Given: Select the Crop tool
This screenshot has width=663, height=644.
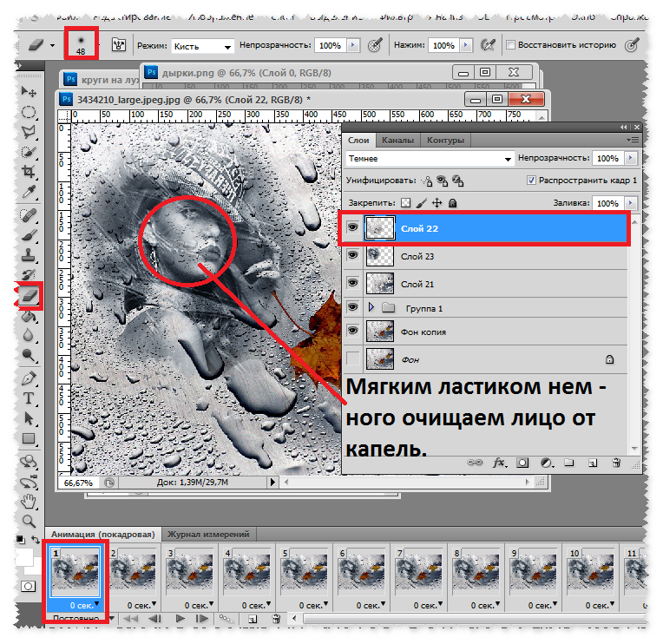Looking at the screenshot, I should click(29, 172).
